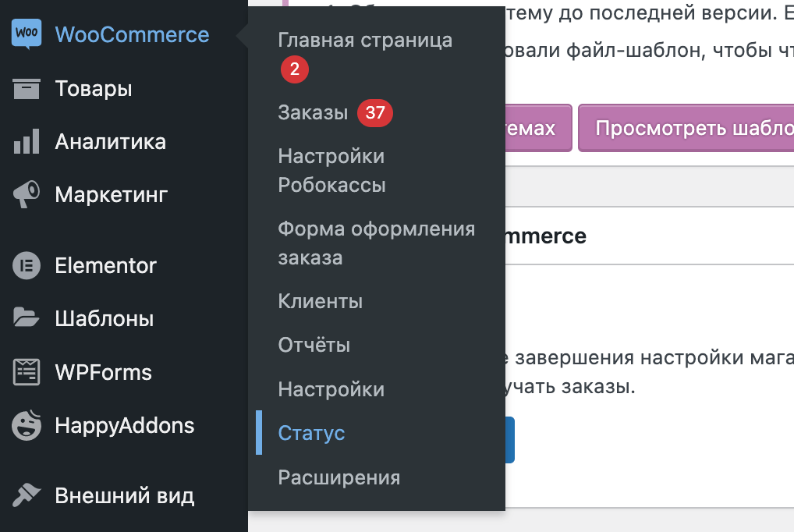This screenshot has height=532, width=794.
Task: Open Настройки Робокассы submenu item
Action: coord(332,171)
